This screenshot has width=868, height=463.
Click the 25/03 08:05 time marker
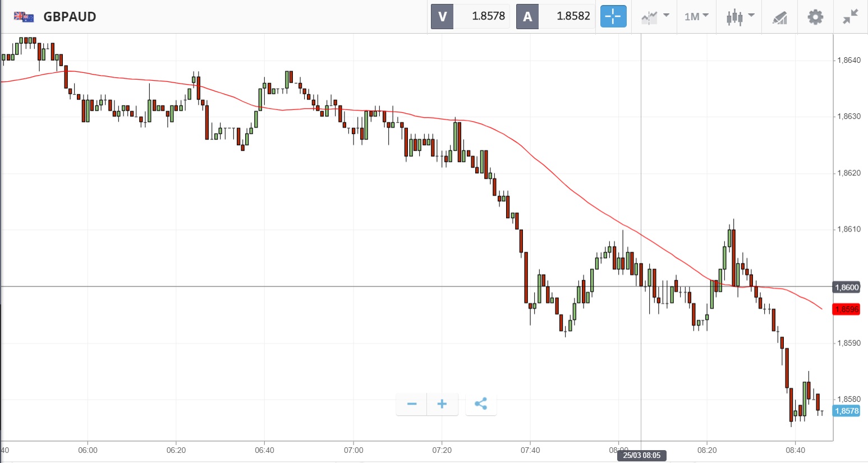pos(641,455)
